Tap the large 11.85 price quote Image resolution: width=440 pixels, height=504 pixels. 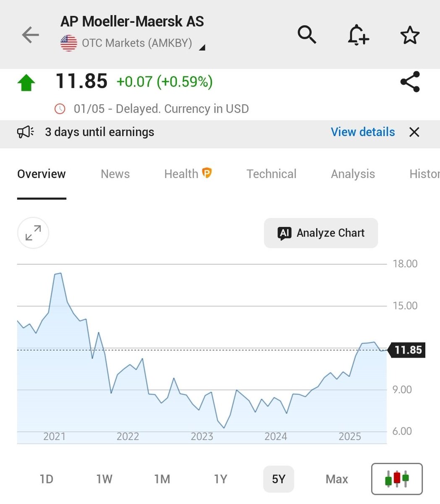point(81,81)
